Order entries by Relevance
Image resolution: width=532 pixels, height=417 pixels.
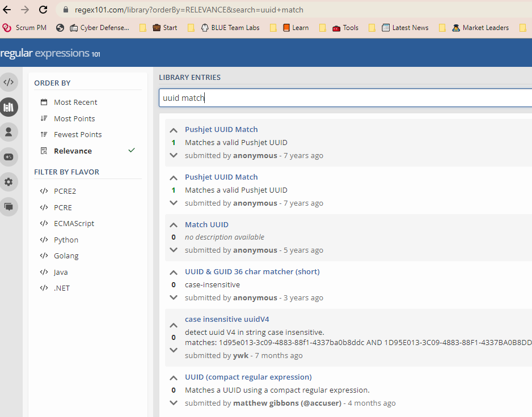click(x=87, y=151)
